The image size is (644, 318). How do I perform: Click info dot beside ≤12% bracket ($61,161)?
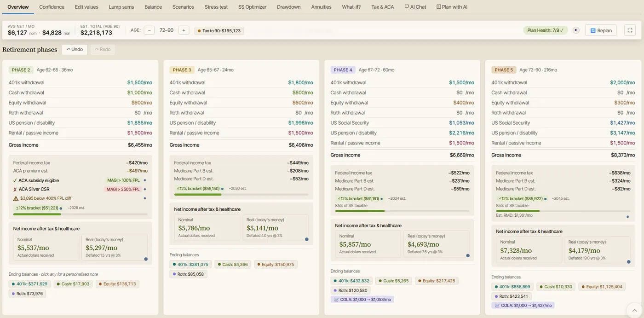pos(382,198)
